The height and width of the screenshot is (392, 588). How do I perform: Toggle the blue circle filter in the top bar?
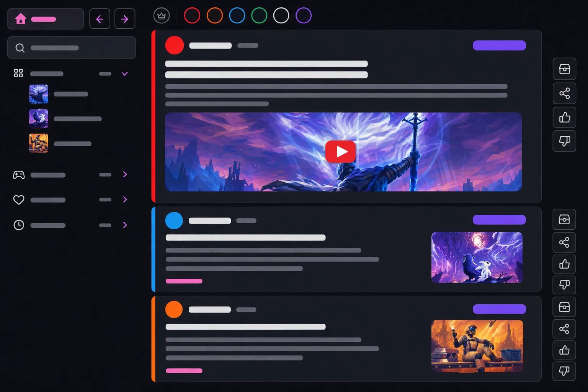[x=237, y=16]
